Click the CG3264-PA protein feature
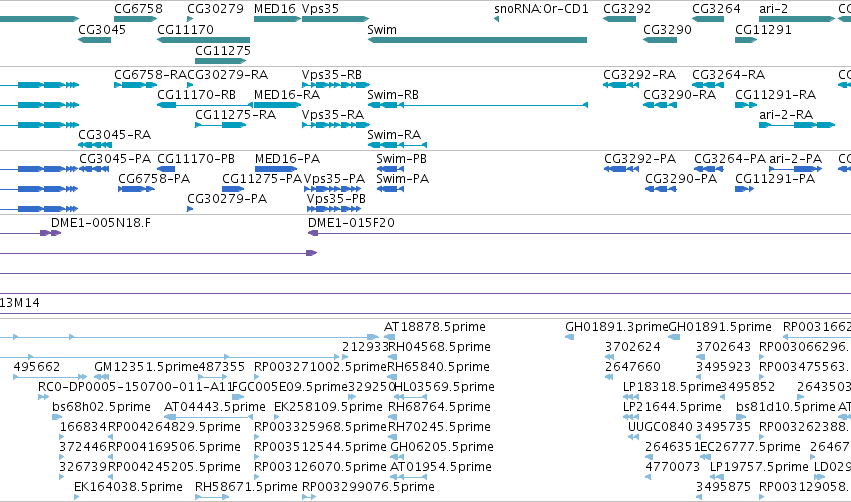 point(709,169)
